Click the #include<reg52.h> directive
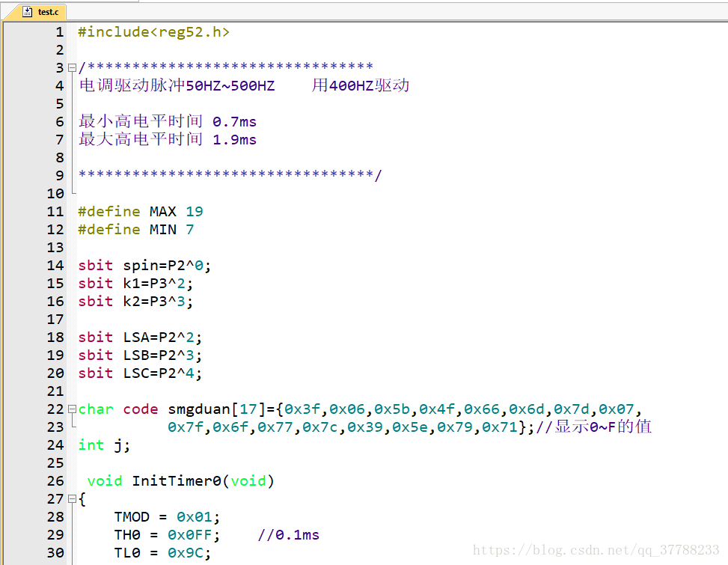Viewport: 728px width, 565px height. pos(153,32)
